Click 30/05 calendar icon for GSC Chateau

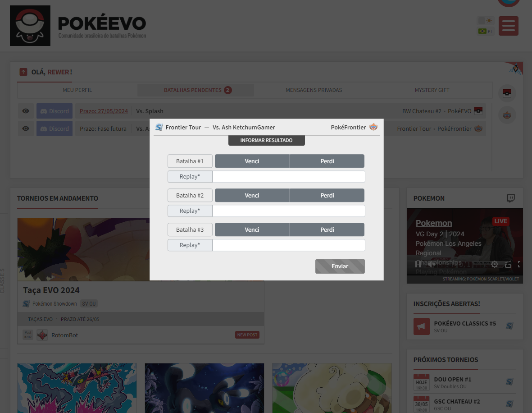421,404
